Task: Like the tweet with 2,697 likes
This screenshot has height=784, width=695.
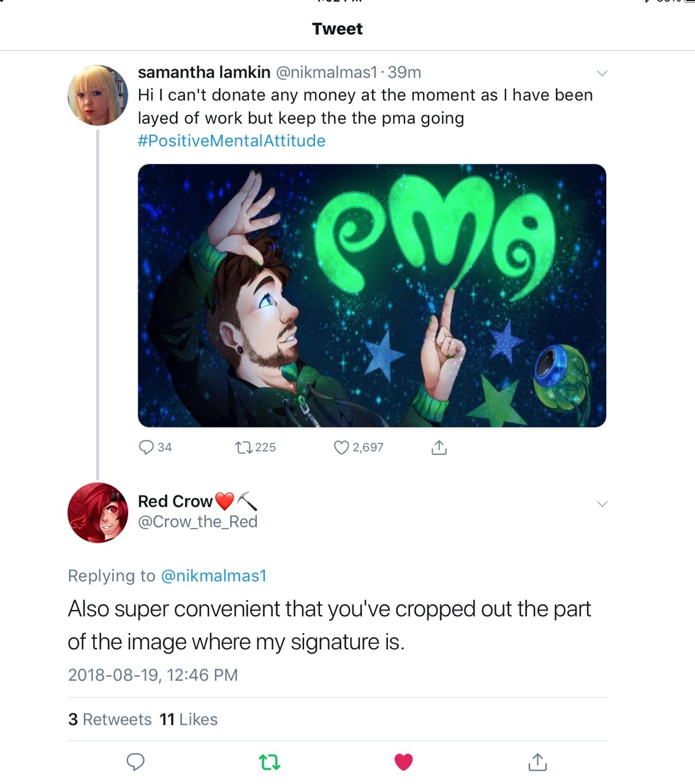Action: pyautogui.click(x=341, y=448)
